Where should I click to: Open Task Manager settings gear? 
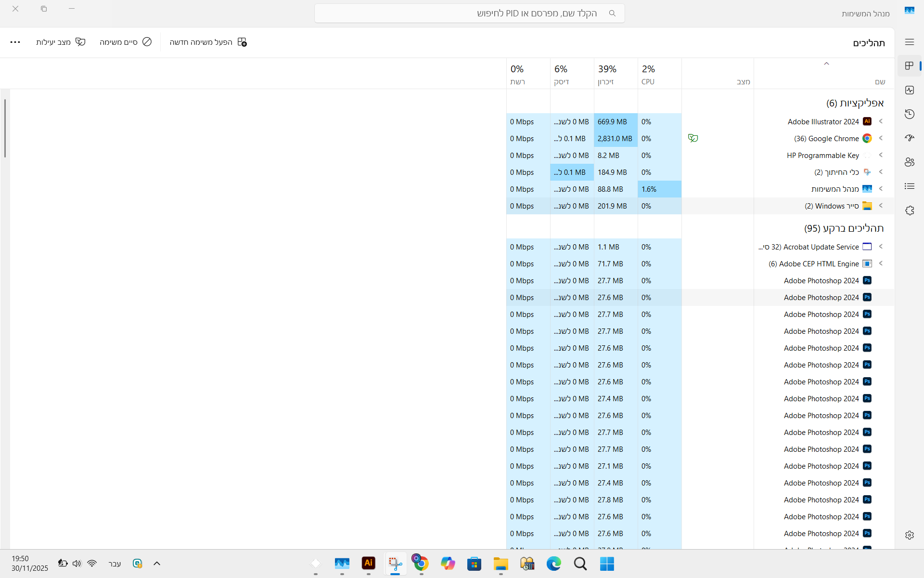(x=909, y=535)
